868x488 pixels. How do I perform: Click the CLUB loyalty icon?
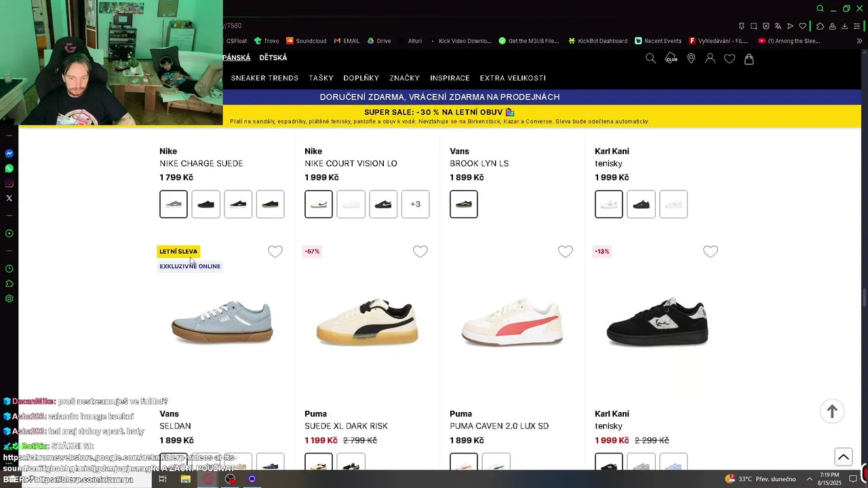(671, 58)
